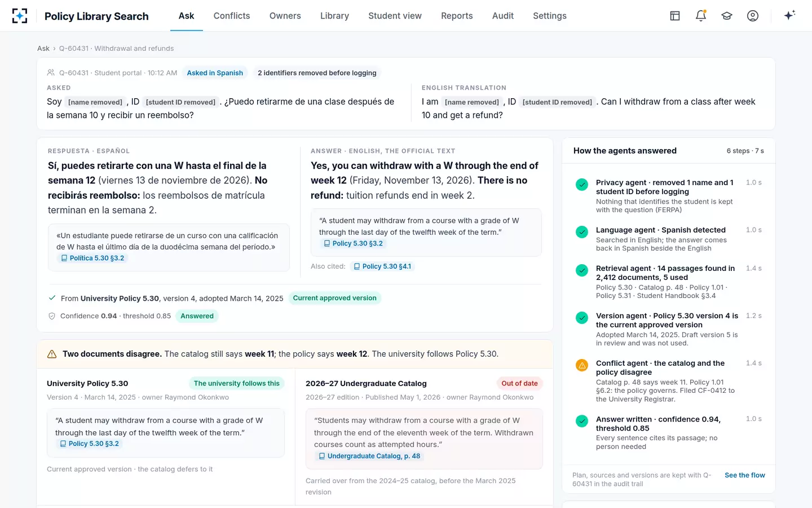
Task: Click the Ask breadcrumb link
Action: 43,49
